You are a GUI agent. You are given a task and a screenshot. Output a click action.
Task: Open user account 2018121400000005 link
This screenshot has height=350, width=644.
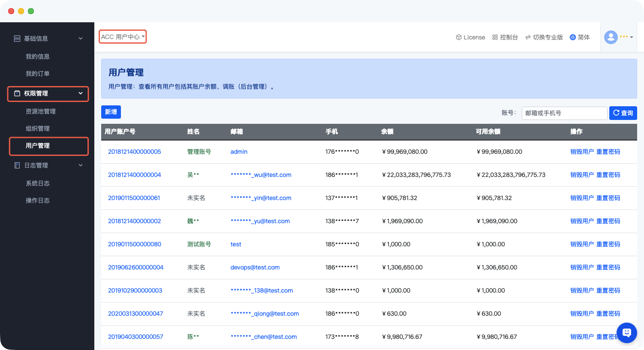click(134, 152)
